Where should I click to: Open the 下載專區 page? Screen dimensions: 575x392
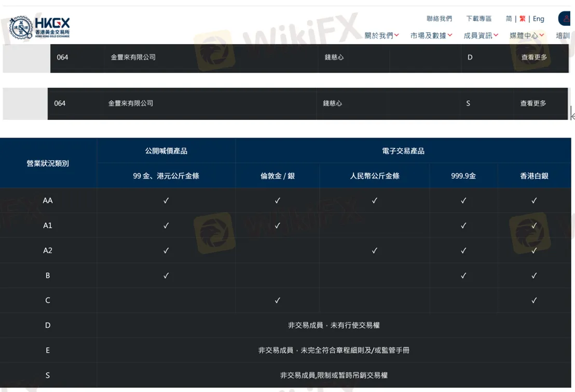478,19
